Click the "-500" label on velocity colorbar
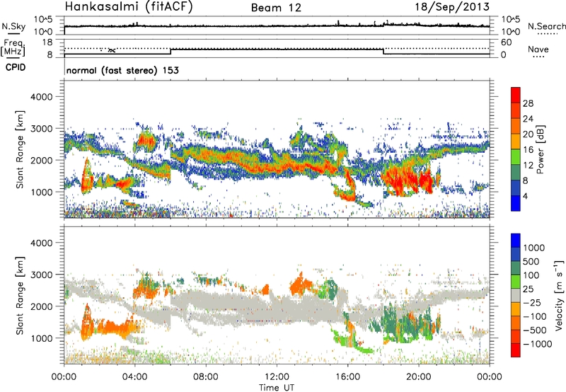The image size is (566, 392). pyautogui.click(x=533, y=330)
